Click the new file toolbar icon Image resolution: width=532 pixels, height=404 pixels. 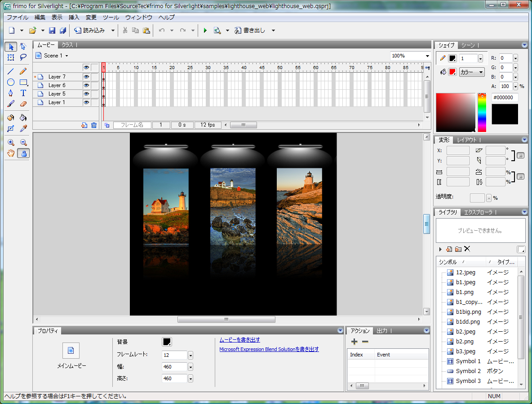pyautogui.click(x=12, y=31)
